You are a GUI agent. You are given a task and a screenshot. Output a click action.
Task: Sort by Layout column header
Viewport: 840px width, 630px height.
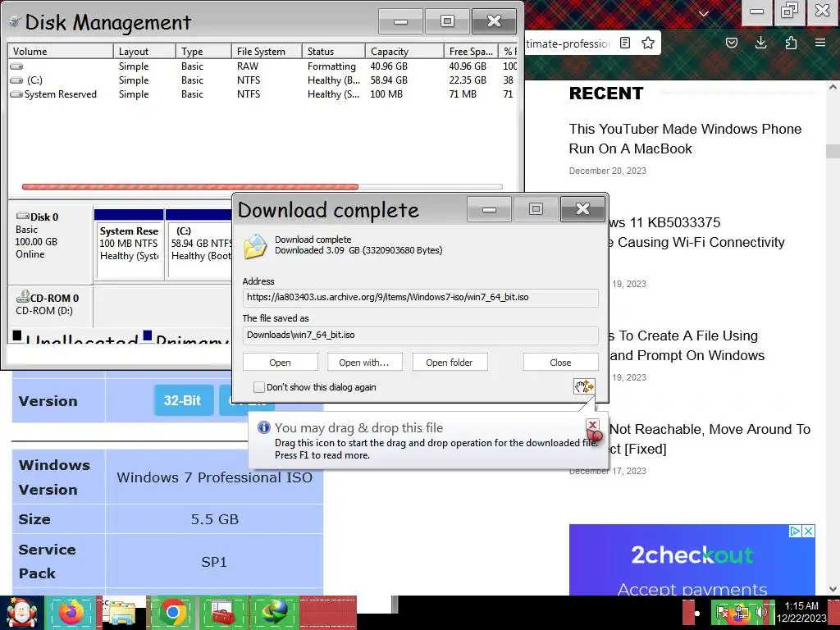(144, 52)
